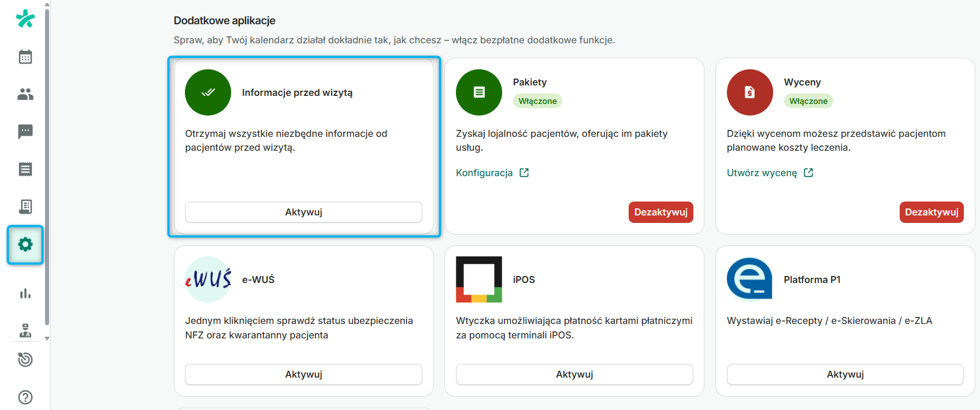Activate the Platforma P1 app
The width and height of the screenshot is (980, 410).
845,374
